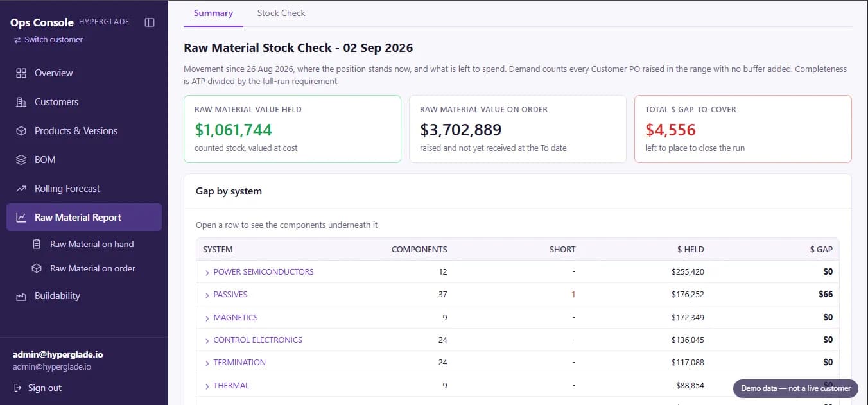Click the Raw Material on hand clipboard icon
Viewport: 868px width, 405px height.
tap(37, 244)
